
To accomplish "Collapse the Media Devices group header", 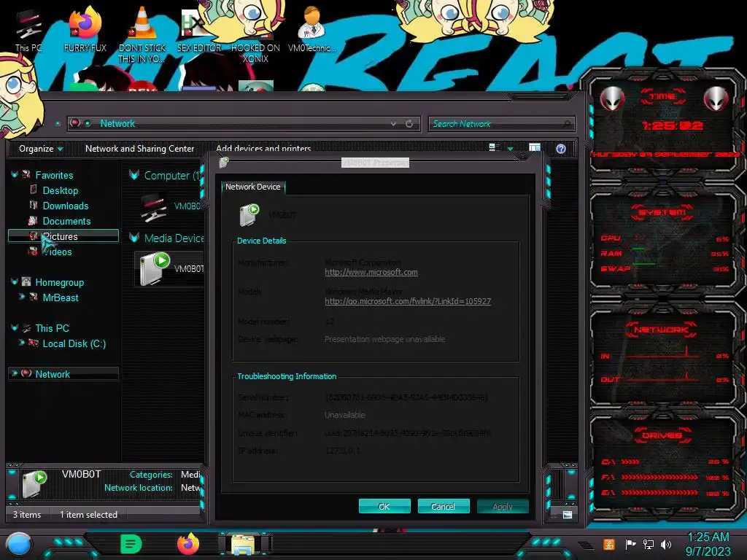I will coord(134,238).
